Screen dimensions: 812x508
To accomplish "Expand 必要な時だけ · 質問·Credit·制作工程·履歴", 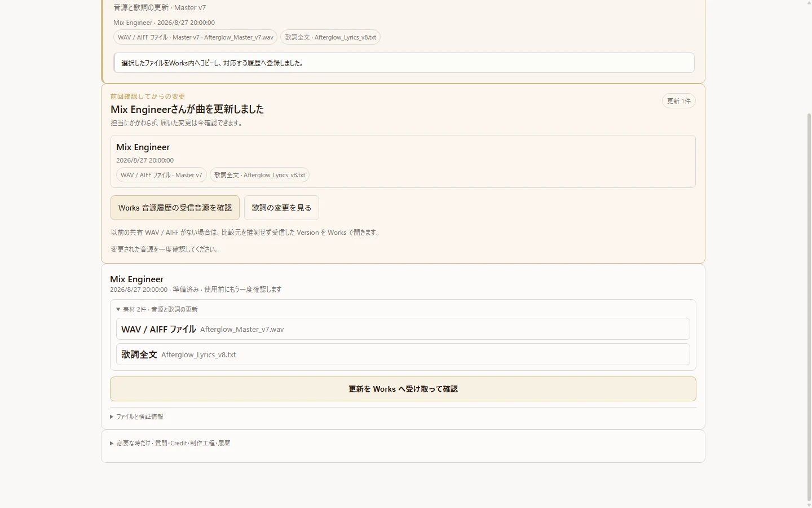I will click(170, 443).
